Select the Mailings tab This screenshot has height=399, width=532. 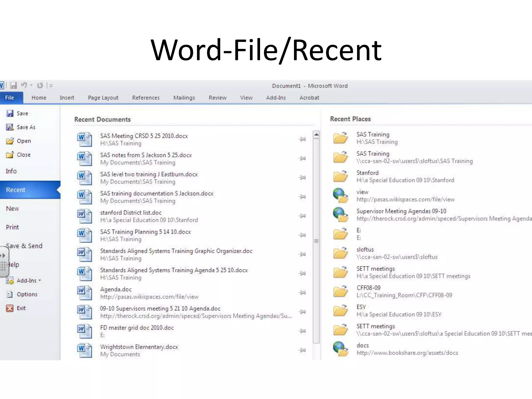(x=184, y=98)
